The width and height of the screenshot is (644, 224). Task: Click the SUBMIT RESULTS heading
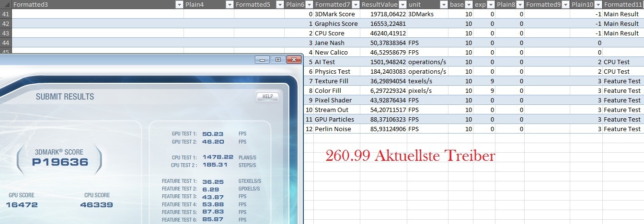(x=65, y=97)
